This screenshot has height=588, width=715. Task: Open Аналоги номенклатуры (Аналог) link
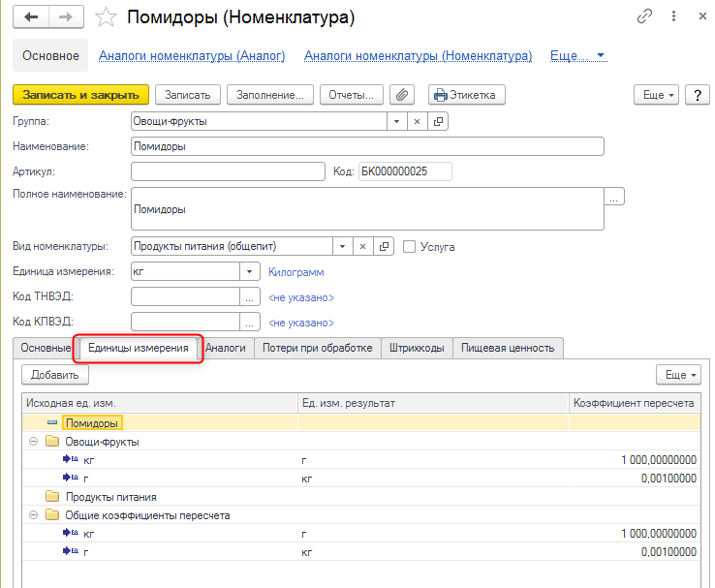coord(192,56)
